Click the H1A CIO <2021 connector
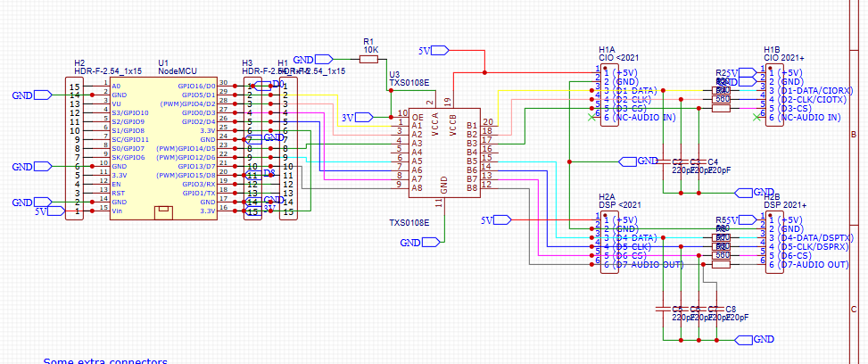 609,95
